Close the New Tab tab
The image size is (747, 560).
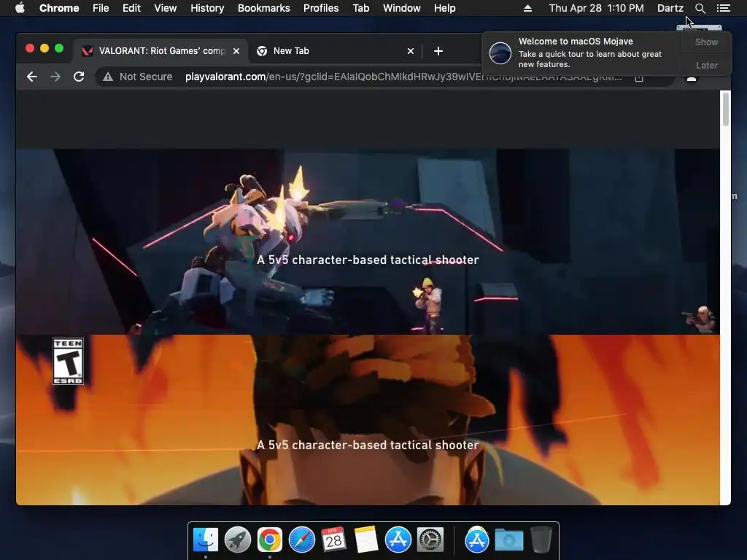pyautogui.click(x=411, y=51)
